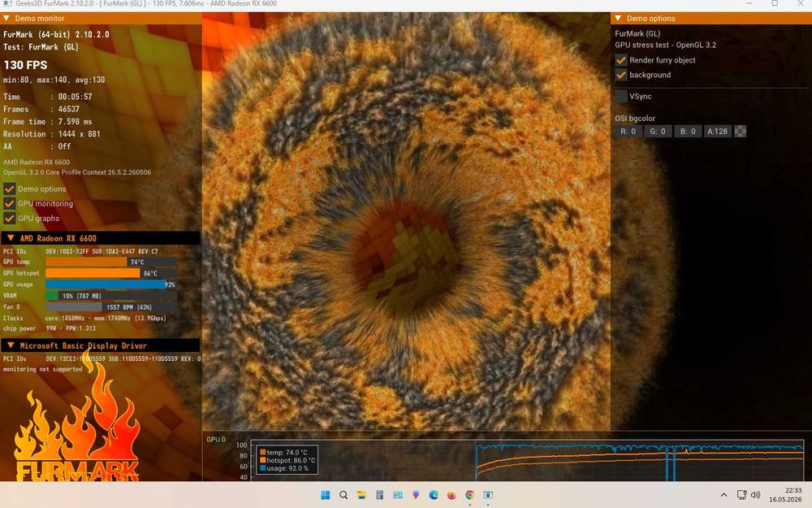Image resolution: width=812 pixels, height=508 pixels.
Task: Launch the Calculator taskbar icon
Action: coord(379,495)
